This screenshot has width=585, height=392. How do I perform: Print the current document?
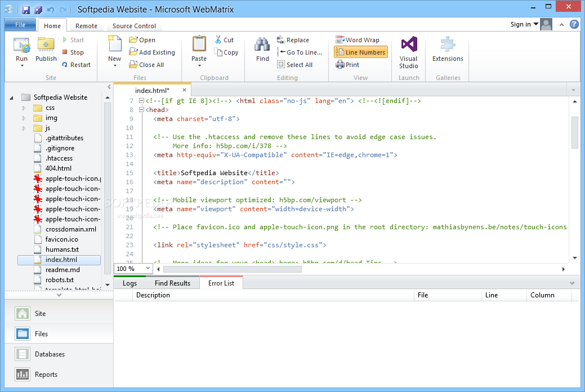(x=347, y=65)
